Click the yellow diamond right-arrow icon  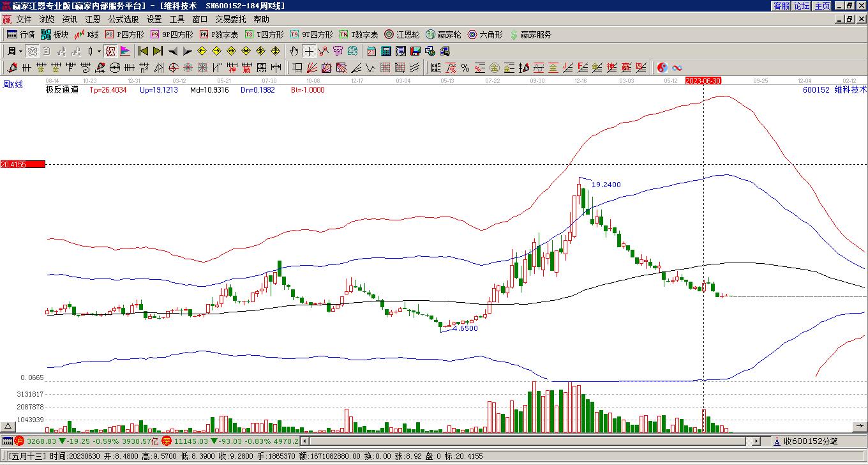(x=216, y=51)
